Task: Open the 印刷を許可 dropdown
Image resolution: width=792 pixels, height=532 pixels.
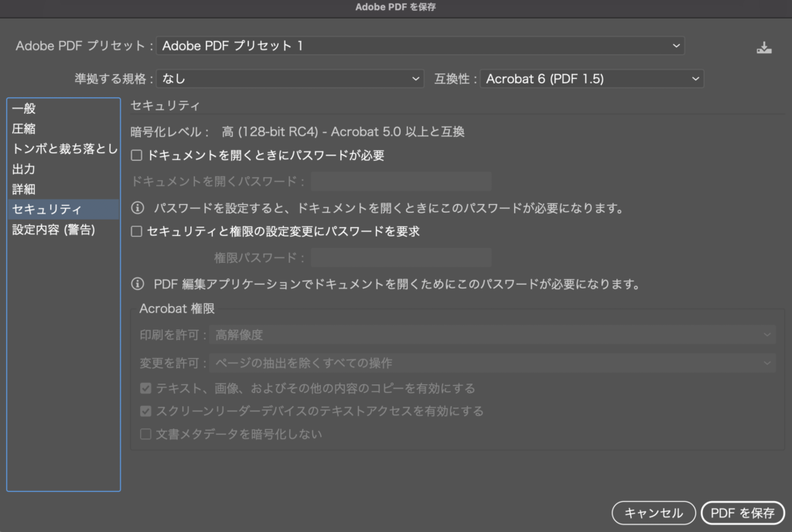Action: point(492,335)
